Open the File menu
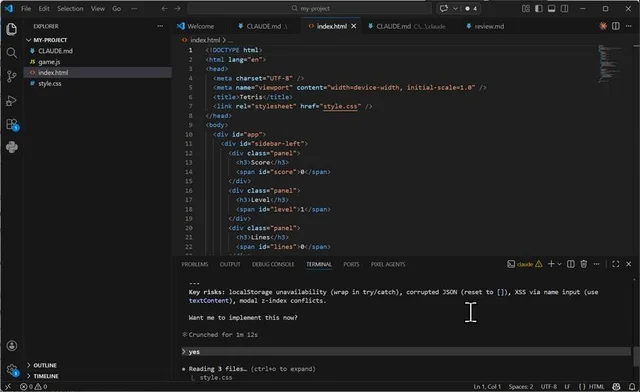Screen dimensions: 640x392 click(x=26, y=9)
